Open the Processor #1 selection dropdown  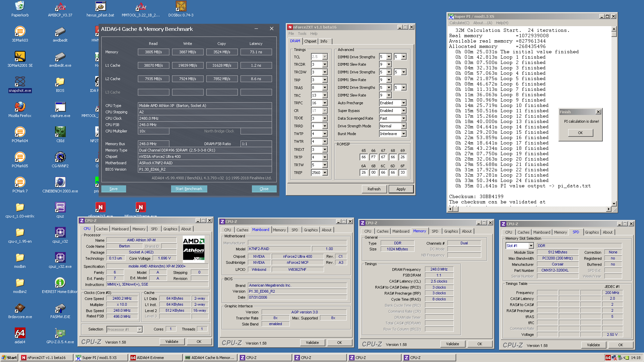tap(140, 329)
